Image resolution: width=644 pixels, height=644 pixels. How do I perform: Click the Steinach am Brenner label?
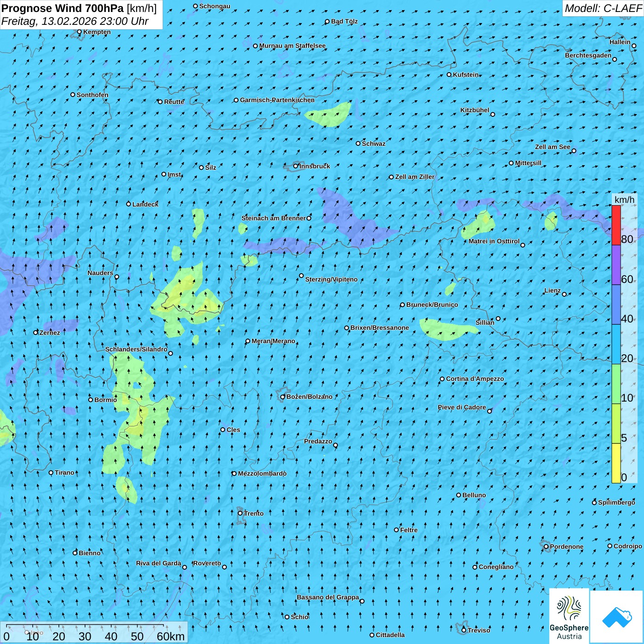273,218
